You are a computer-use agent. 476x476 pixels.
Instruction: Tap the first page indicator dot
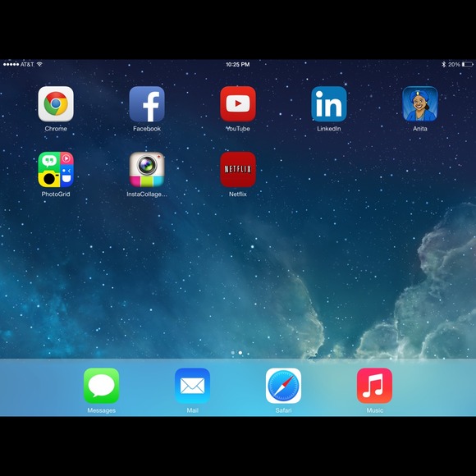(233, 353)
